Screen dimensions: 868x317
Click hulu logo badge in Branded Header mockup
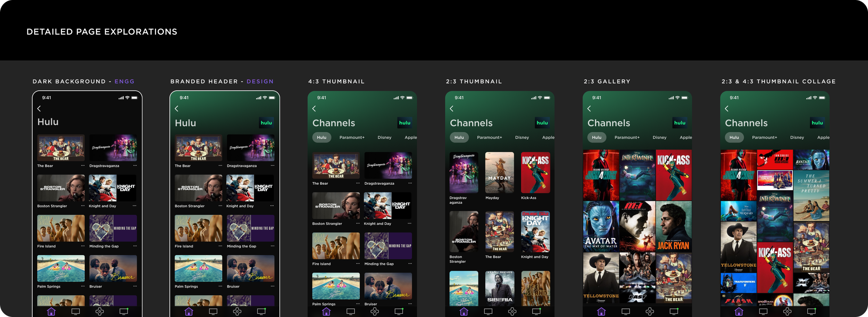point(266,123)
